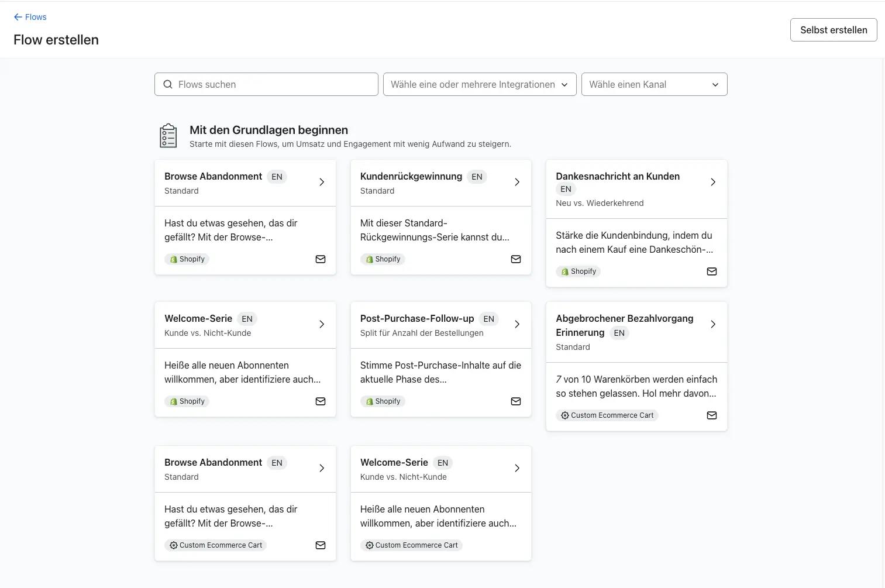The width and height of the screenshot is (885, 588).
Task: Click the envelope icon on Dankesnachricht an Kunden card
Action: pyautogui.click(x=711, y=271)
